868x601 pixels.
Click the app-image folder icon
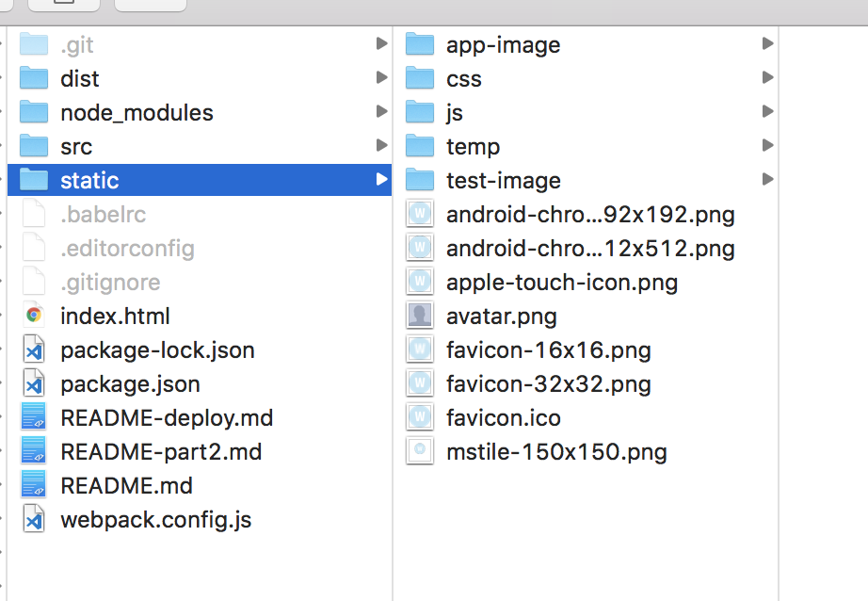point(419,45)
